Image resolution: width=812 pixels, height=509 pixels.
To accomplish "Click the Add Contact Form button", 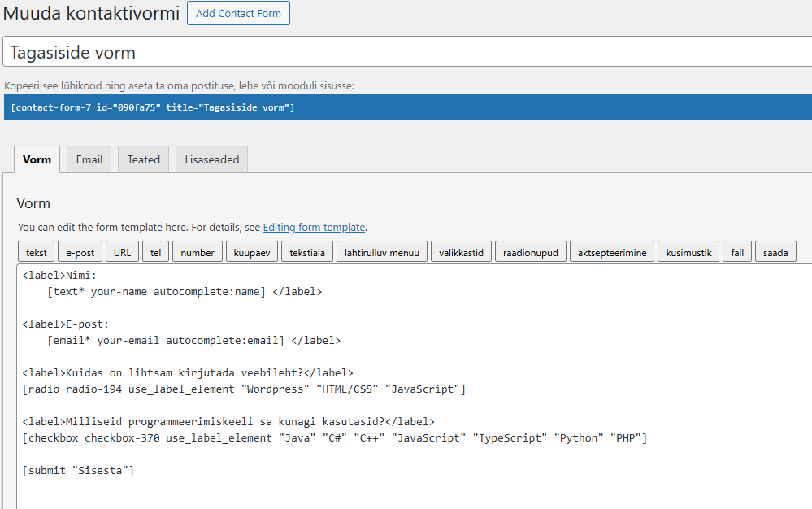I will [x=238, y=14].
